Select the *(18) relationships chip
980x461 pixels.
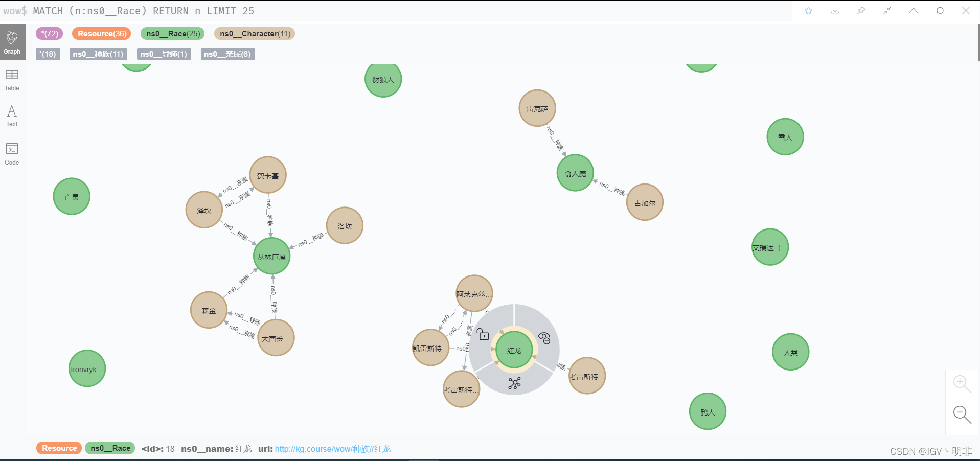48,54
